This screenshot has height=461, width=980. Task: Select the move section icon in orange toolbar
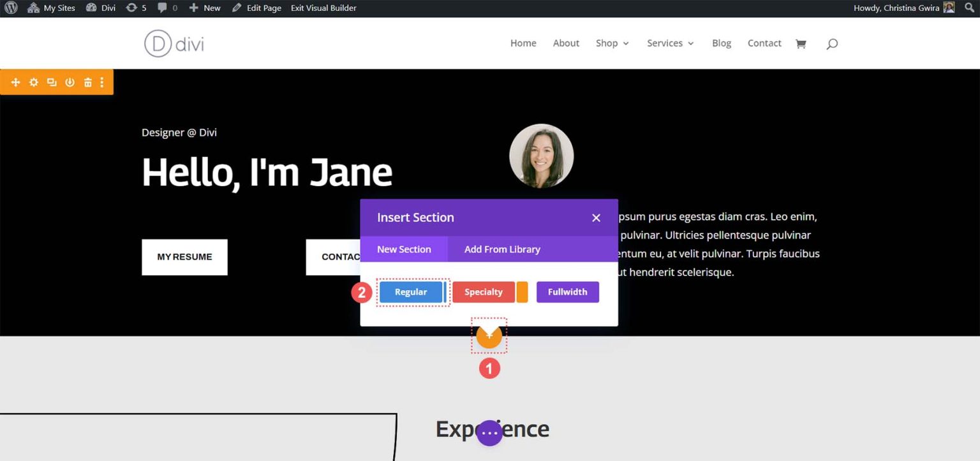[15, 82]
